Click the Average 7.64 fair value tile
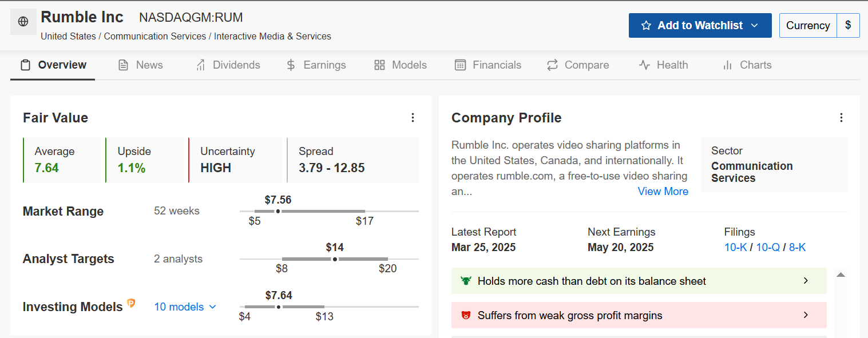Viewport: 868px width, 338px height. coord(62,160)
